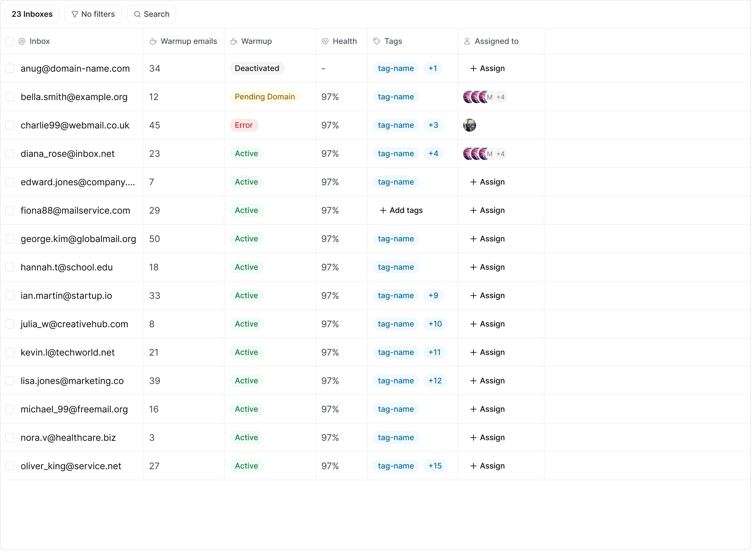The height and width of the screenshot is (555, 756).
Task: Click the funnel icon in No filters
Action: tap(75, 15)
